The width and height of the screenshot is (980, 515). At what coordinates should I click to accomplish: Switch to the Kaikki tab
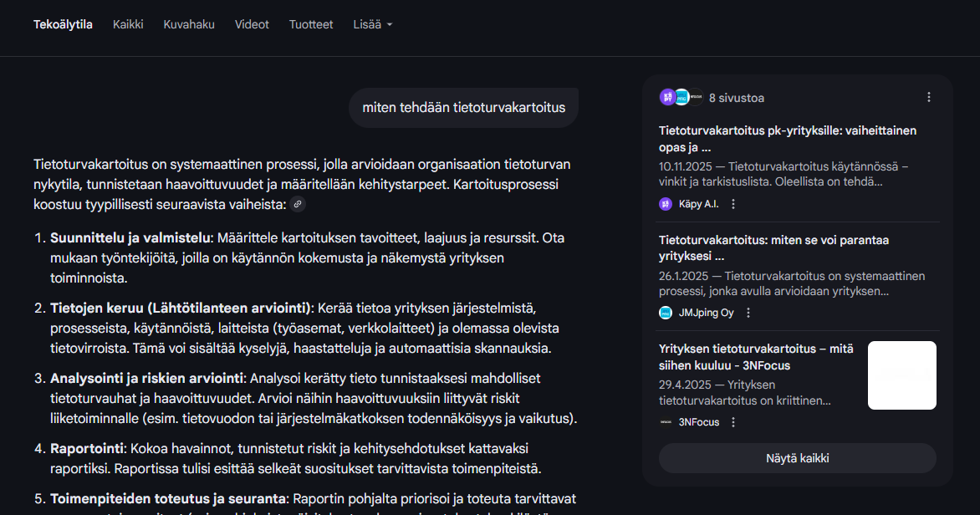[x=128, y=24]
